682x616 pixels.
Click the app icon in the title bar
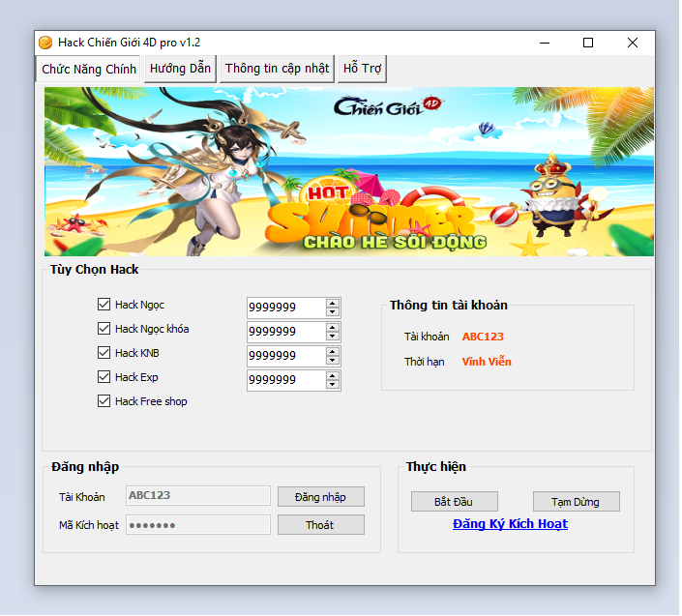pyautogui.click(x=44, y=43)
